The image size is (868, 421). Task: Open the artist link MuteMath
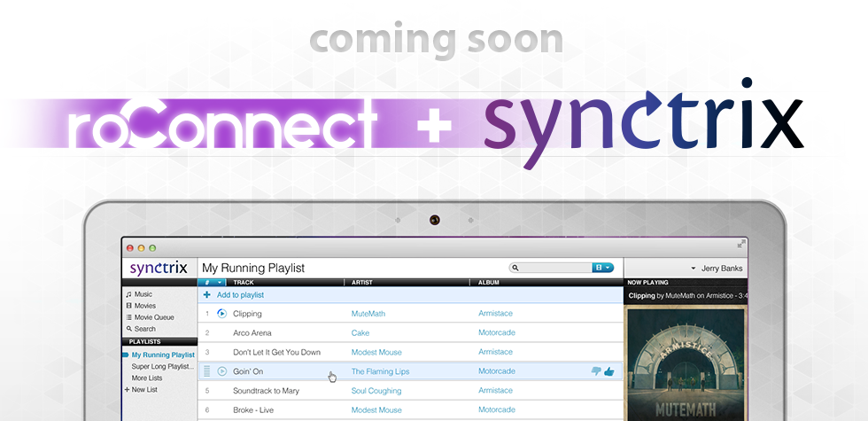tap(368, 314)
